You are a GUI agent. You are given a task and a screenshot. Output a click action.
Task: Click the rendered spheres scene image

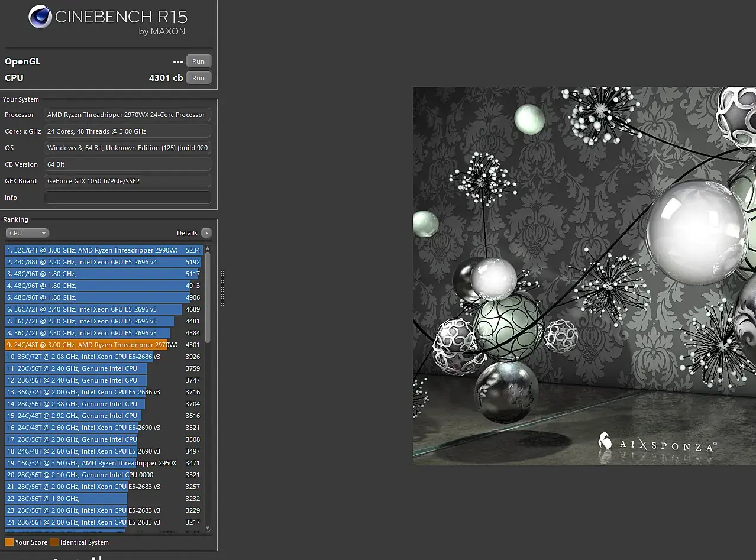point(584,276)
